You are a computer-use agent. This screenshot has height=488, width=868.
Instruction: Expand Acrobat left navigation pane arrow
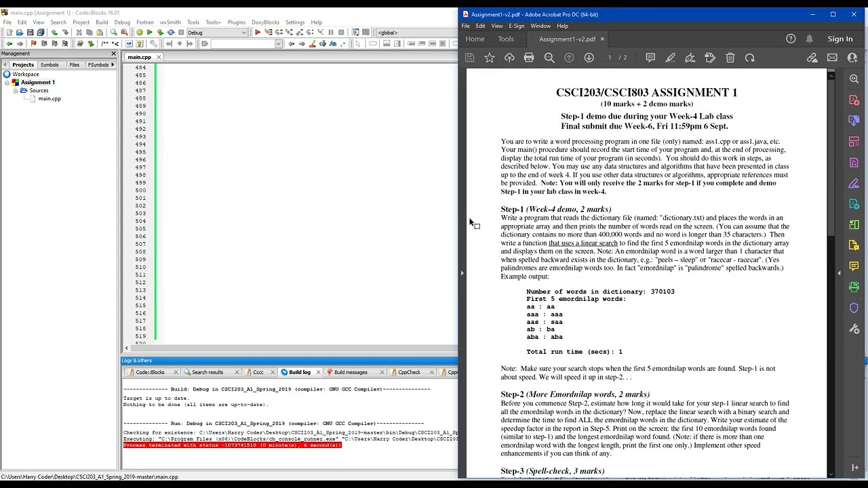(x=462, y=273)
